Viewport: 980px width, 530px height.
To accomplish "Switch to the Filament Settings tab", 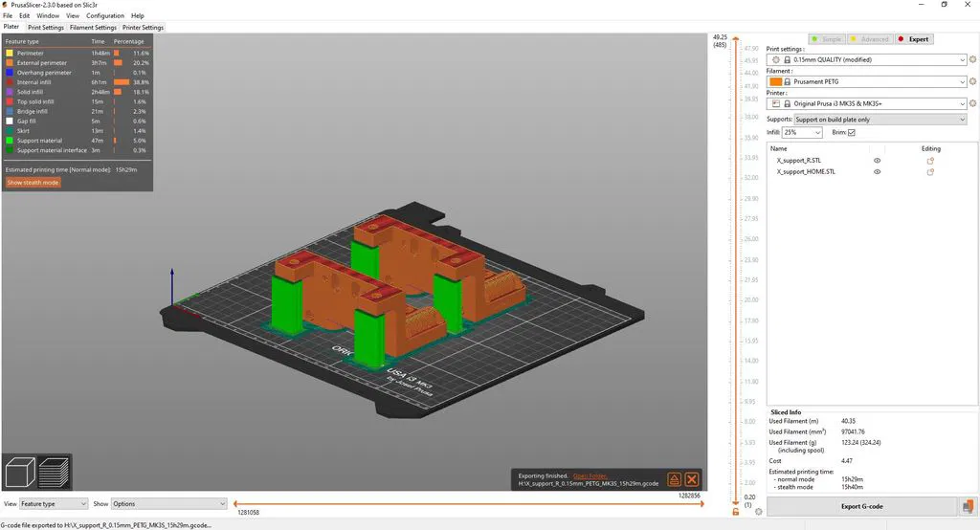I will (x=93, y=28).
